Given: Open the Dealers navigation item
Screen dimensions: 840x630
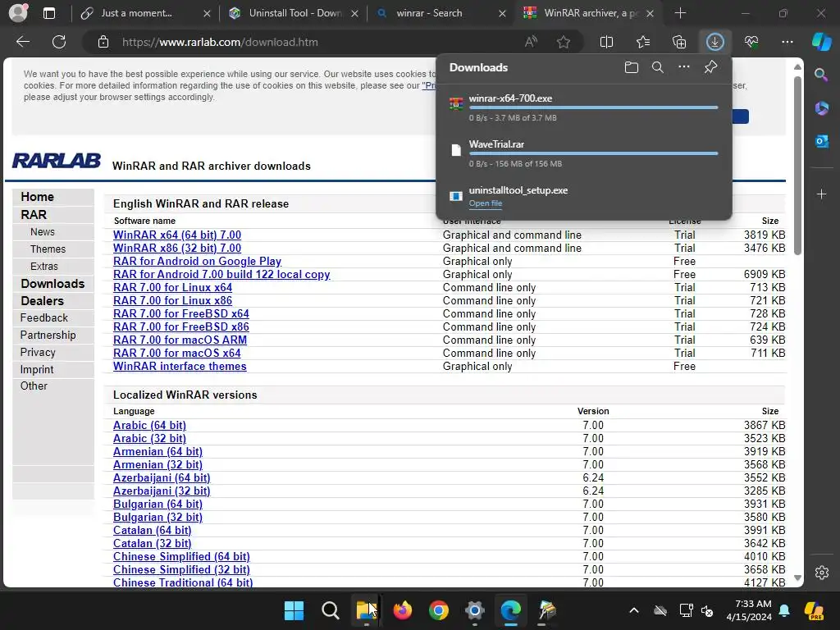Looking at the screenshot, I should (x=42, y=300).
